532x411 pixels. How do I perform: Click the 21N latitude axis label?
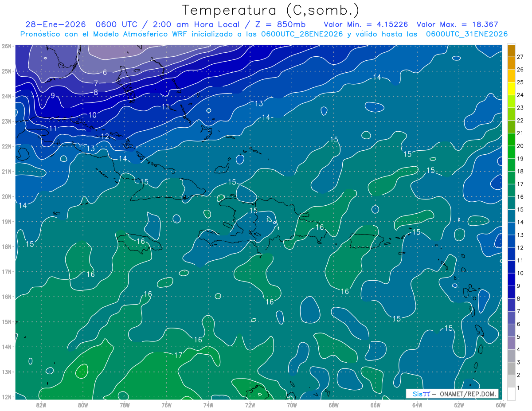[6, 172]
